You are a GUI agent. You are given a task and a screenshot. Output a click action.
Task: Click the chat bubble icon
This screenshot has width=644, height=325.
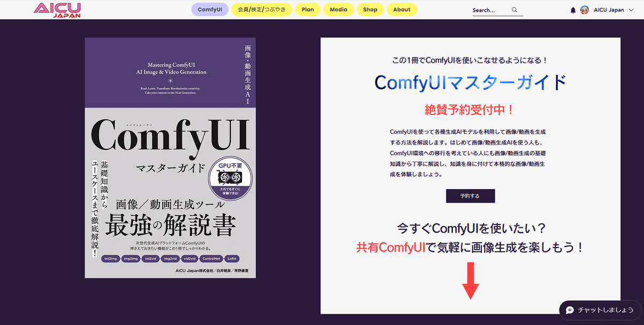click(570, 310)
